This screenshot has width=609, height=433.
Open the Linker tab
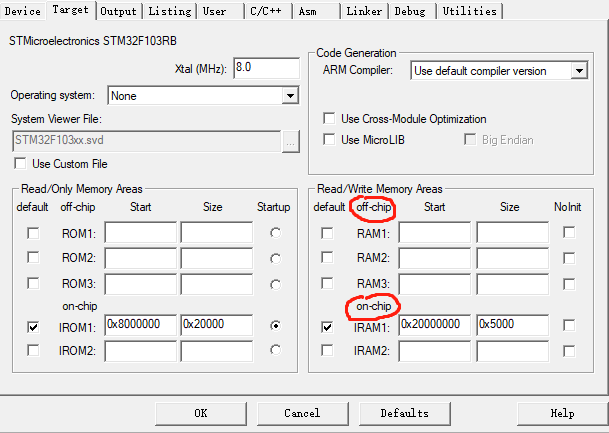tap(364, 11)
